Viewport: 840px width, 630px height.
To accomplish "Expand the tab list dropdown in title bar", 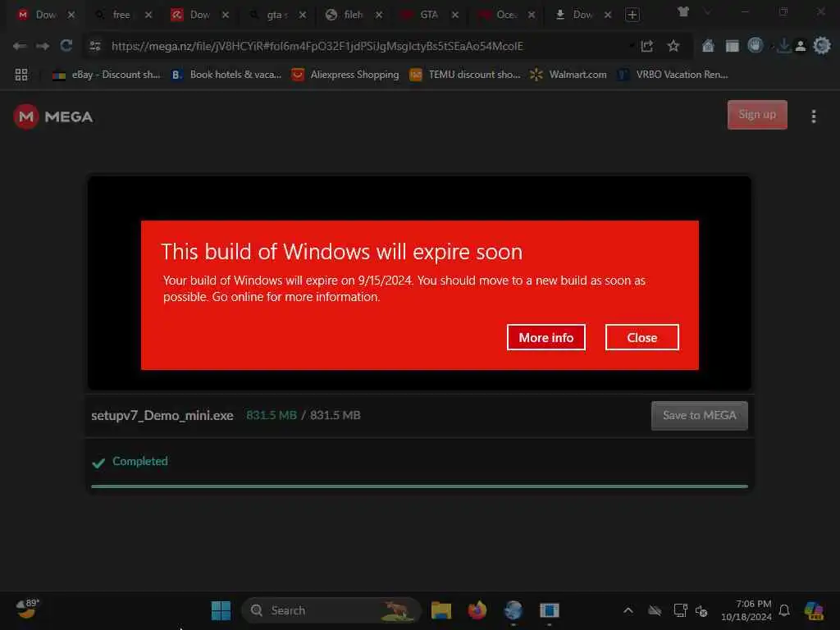I will (x=707, y=12).
